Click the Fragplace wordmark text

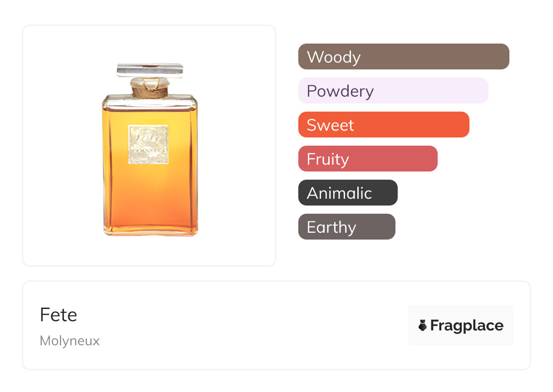pos(467,325)
